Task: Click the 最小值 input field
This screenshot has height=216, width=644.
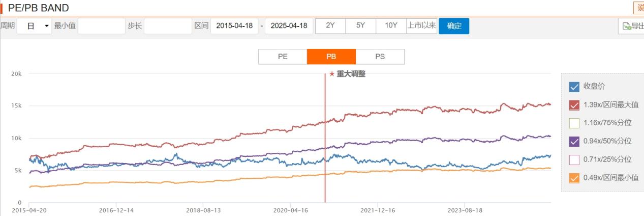Action: pos(102,26)
